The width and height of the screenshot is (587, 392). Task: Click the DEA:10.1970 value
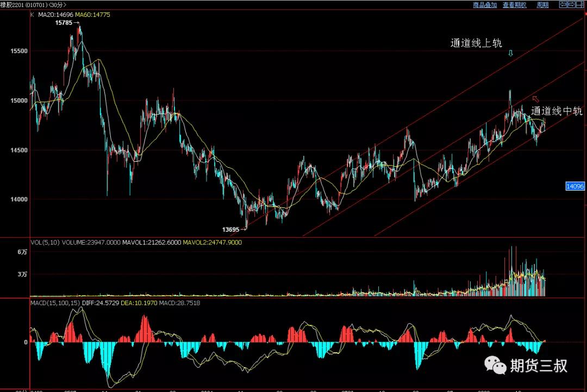(139, 303)
